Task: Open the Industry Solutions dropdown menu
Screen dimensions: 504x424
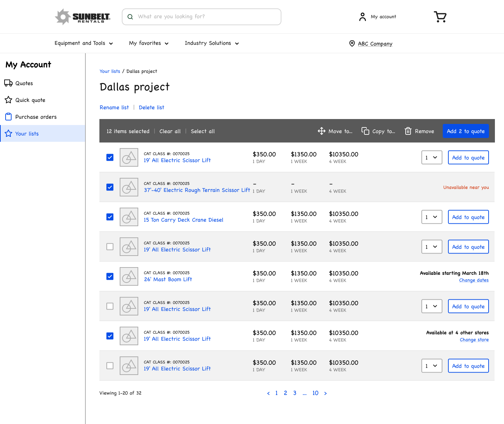Action: [212, 43]
